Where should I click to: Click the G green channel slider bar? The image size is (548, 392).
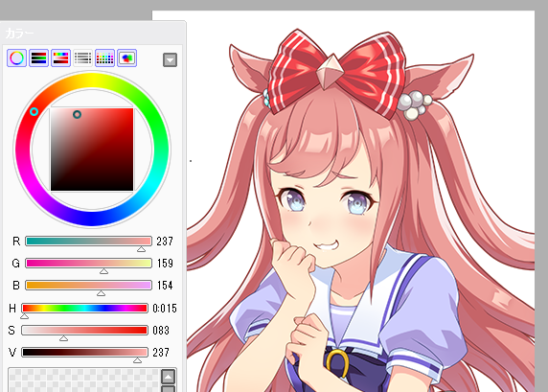[x=88, y=263]
